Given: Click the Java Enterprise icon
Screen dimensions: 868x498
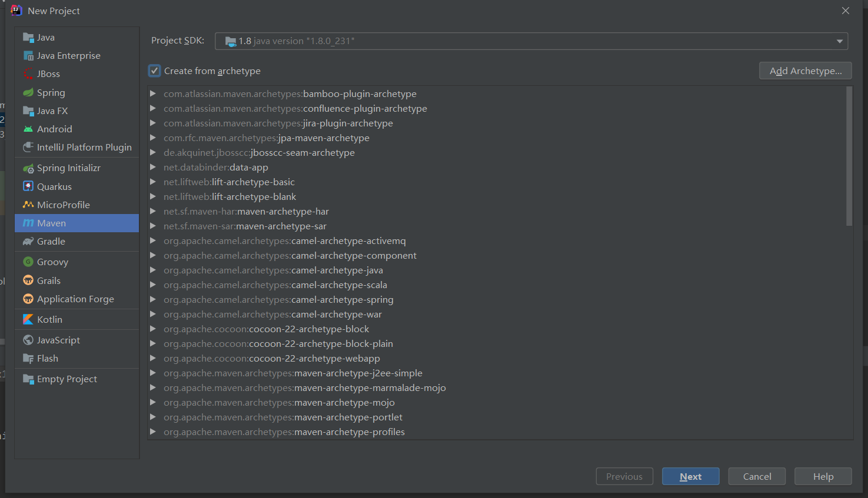Looking at the screenshot, I should pyautogui.click(x=28, y=56).
